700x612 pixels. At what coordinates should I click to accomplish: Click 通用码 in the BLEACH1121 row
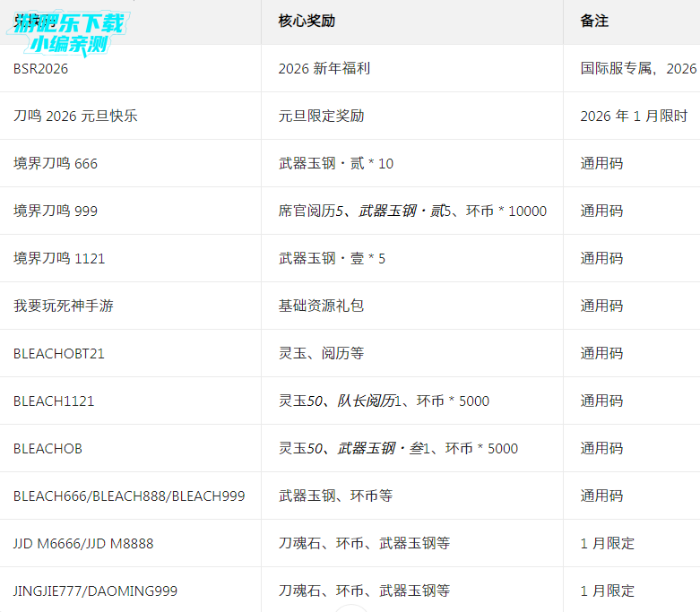(601, 401)
